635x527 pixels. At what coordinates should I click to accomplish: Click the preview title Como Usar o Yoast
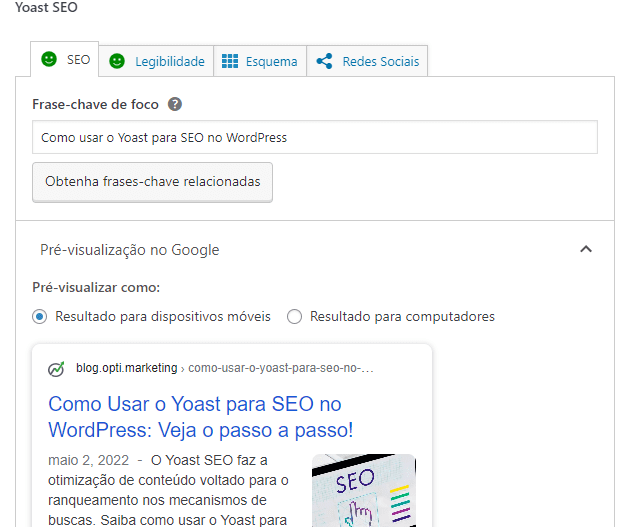tap(200, 417)
